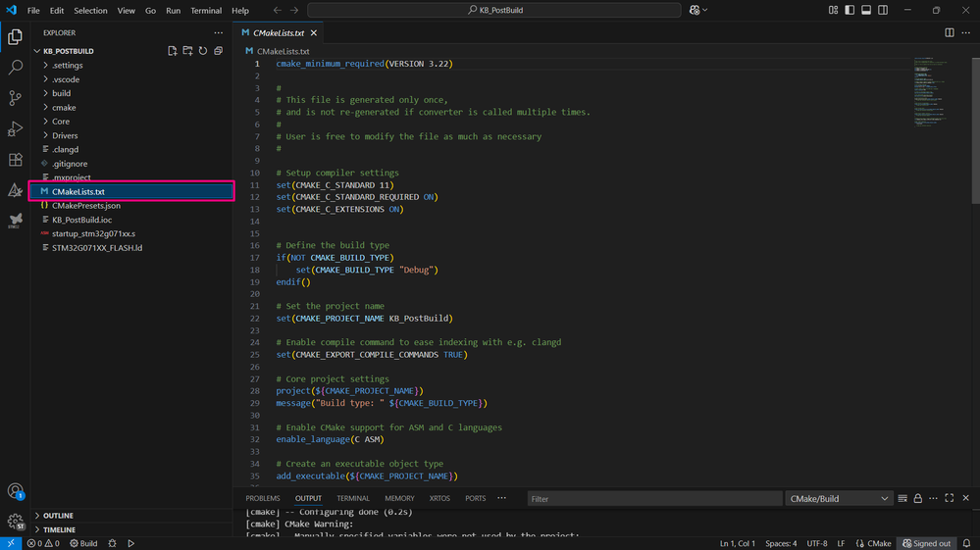Open the Selection menu
This screenshot has width=980, height=550.
pos(90,10)
